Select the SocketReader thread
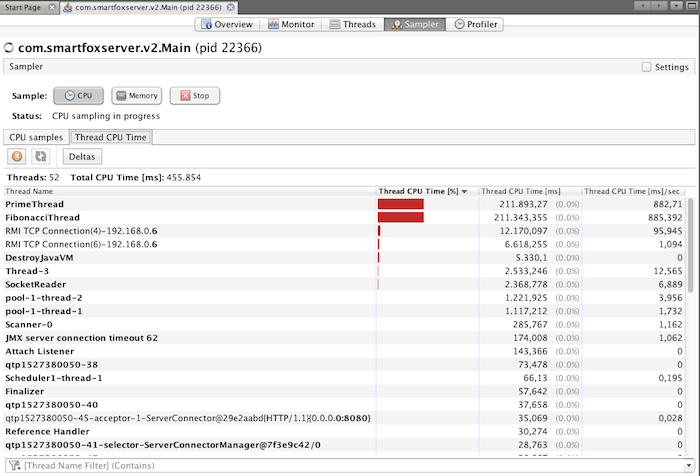 click(345, 284)
